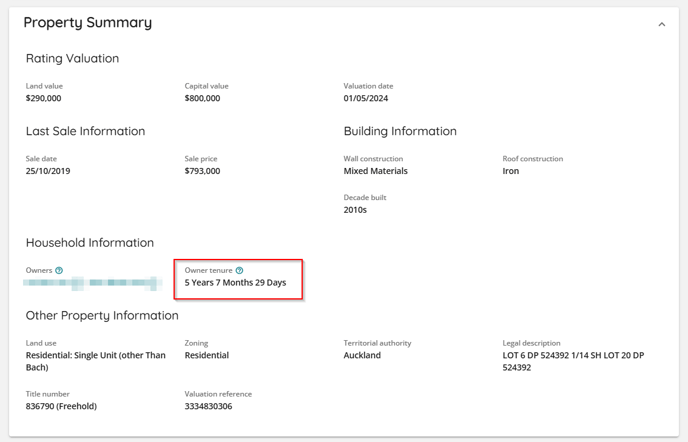Select the Last Sale Information heading
Screen dimensions: 688x442
coord(86,131)
